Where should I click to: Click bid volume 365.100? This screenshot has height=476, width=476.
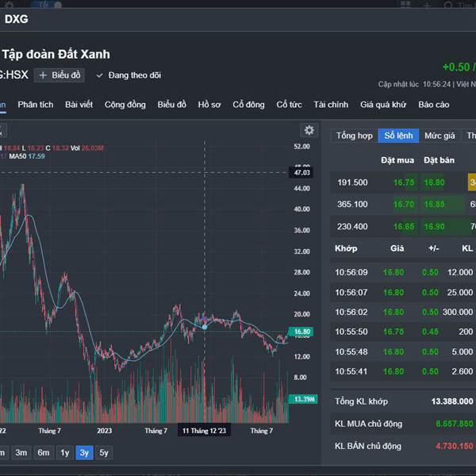pyautogui.click(x=352, y=205)
